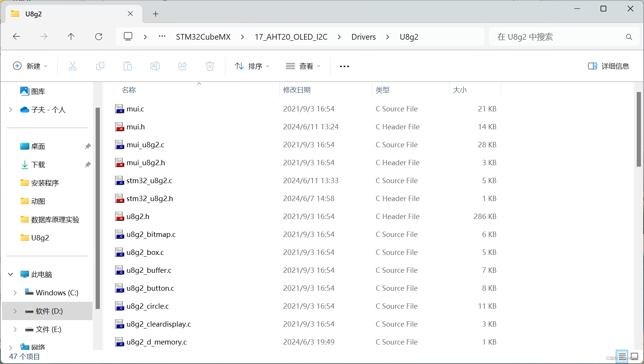Expand the Windows (C:) drive
This screenshot has height=364, width=644.
coord(15,293)
